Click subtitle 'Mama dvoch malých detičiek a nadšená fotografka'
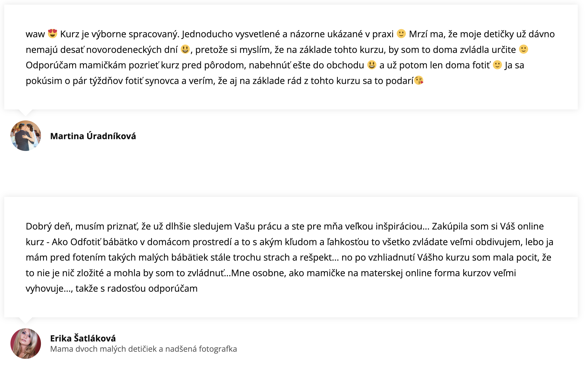This screenshot has height=371, width=588. pyautogui.click(x=144, y=349)
